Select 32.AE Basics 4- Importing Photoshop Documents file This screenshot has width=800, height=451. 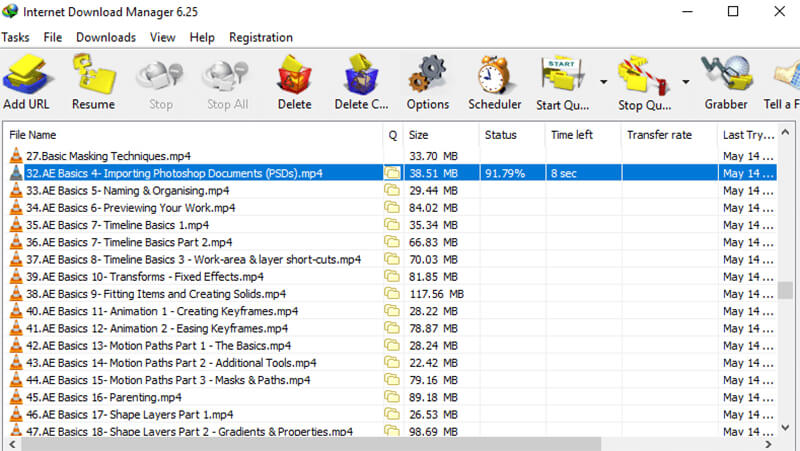174,173
